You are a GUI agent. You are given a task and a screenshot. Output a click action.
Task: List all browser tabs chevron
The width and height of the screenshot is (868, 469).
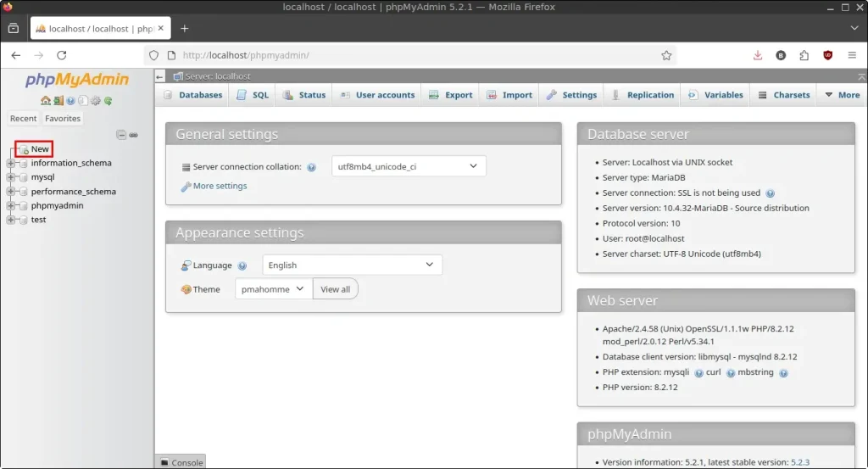854,28
